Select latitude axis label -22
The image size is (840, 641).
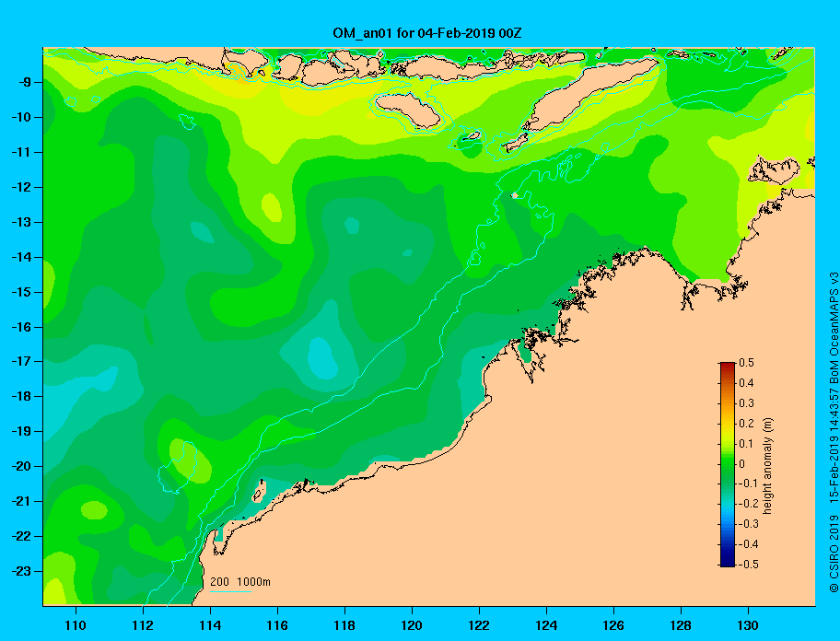click(x=20, y=537)
